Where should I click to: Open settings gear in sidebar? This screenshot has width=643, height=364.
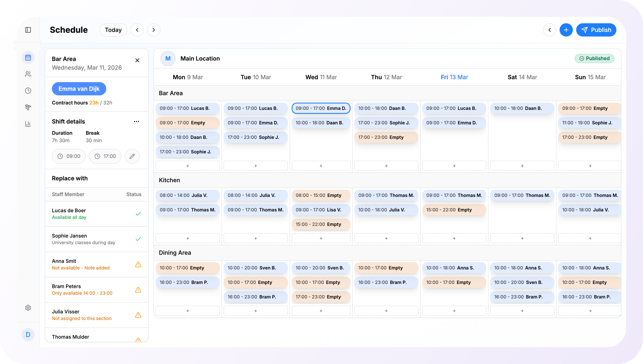pyautogui.click(x=28, y=308)
